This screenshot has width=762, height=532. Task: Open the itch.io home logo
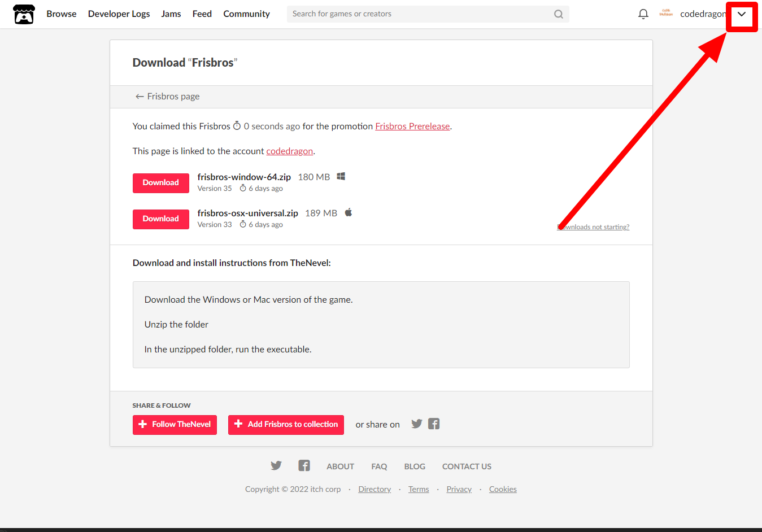(24, 14)
